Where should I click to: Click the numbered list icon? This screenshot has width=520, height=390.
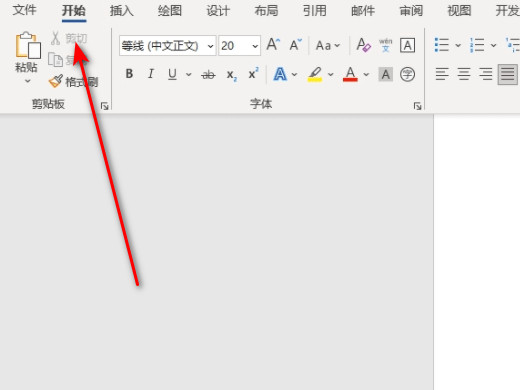[477, 45]
